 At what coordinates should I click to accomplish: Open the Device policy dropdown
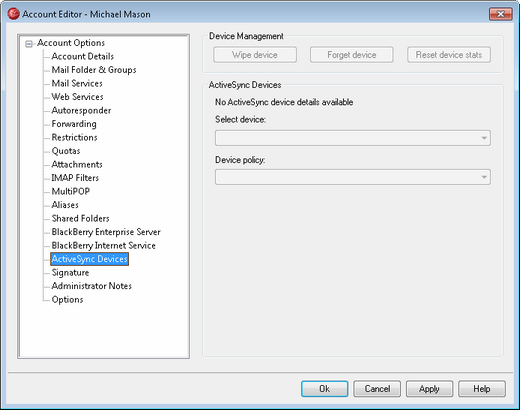[x=353, y=177]
